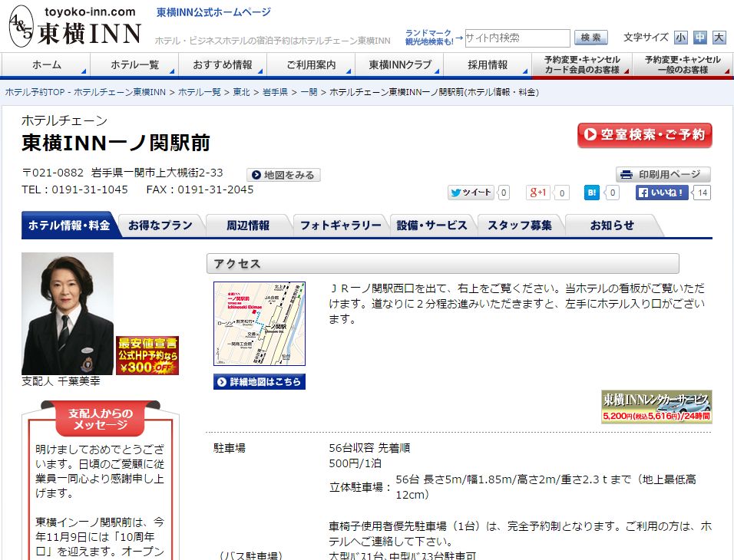Click the Hatena B! bookmark button
The width and height of the screenshot is (734, 560).
tap(592, 193)
